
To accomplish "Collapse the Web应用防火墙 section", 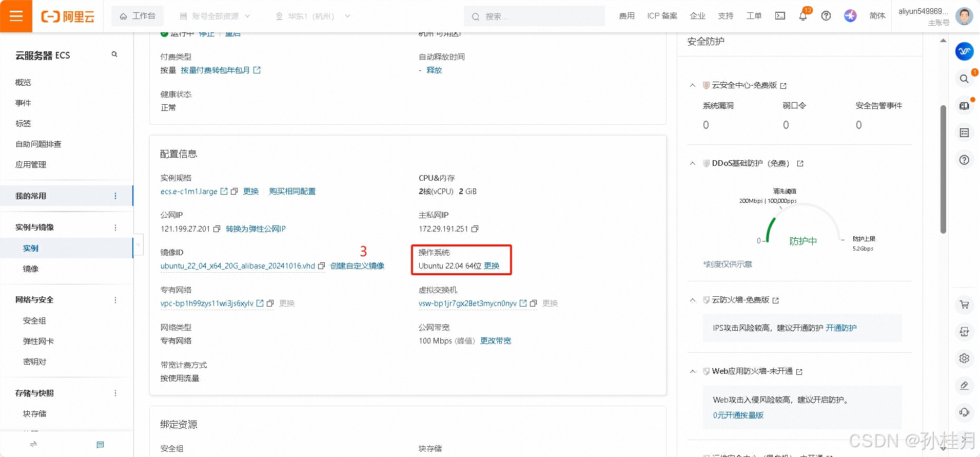I will click(x=693, y=371).
